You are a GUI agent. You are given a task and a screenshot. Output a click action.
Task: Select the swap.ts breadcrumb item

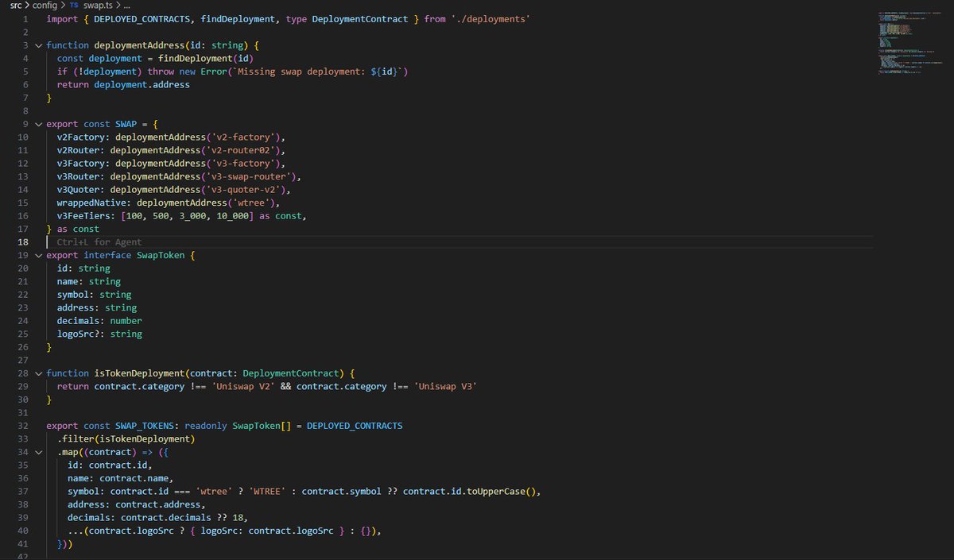click(98, 6)
